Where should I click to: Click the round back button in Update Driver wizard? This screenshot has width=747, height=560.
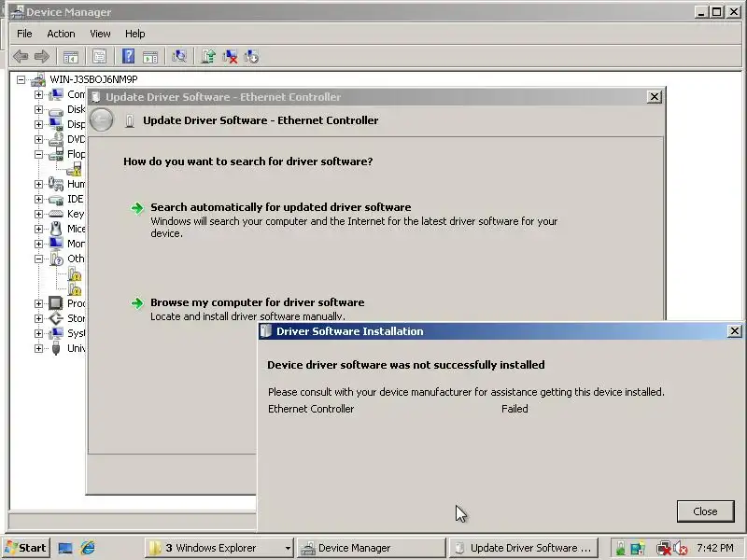(x=102, y=119)
